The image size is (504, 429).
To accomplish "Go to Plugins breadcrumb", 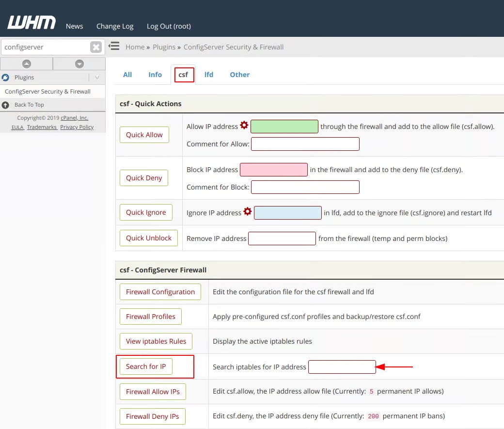I will (x=164, y=47).
